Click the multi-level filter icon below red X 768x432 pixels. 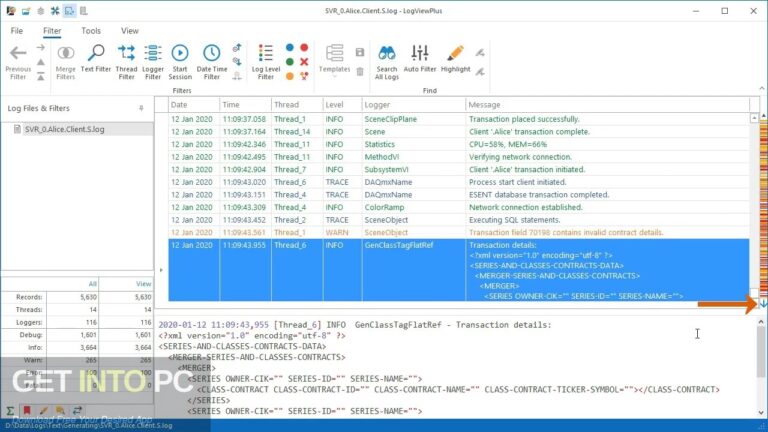pyautogui.click(x=304, y=76)
